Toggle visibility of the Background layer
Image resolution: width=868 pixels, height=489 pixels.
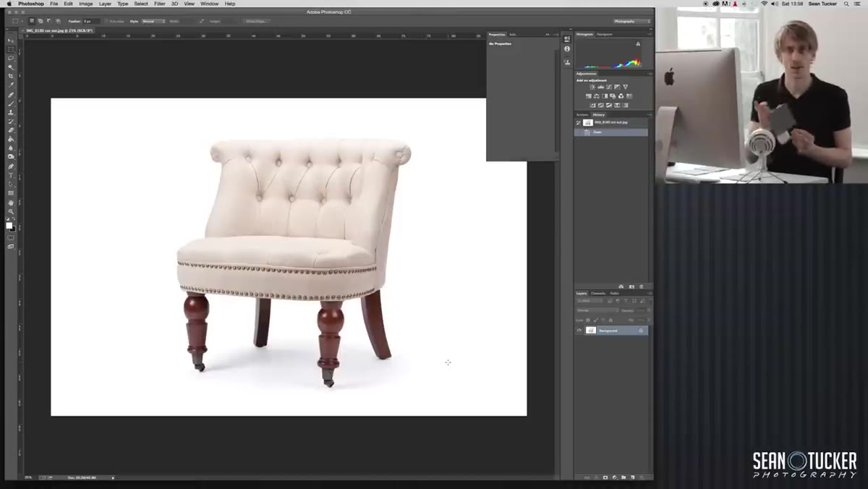coord(579,331)
